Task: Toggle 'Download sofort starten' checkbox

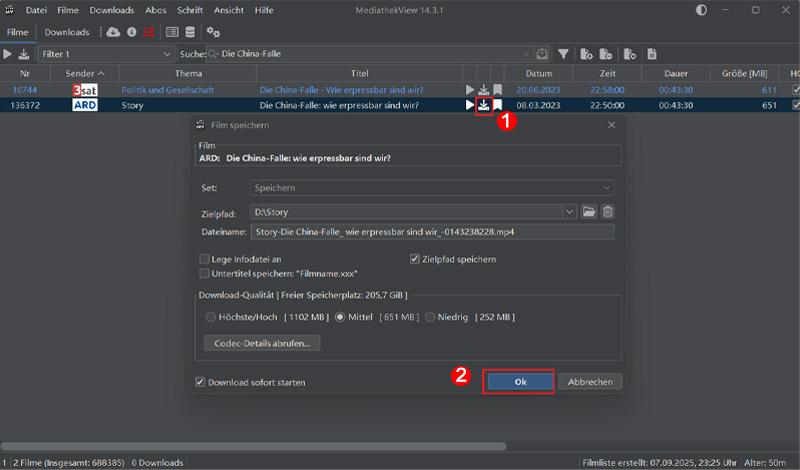Action: tap(200, 382)
